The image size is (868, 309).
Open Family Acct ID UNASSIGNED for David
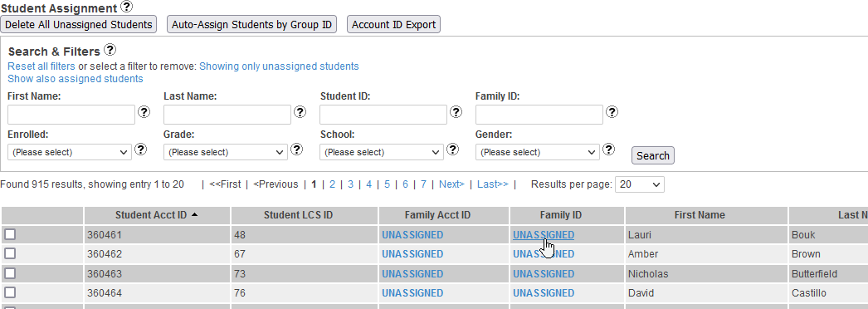pos(412,292)
